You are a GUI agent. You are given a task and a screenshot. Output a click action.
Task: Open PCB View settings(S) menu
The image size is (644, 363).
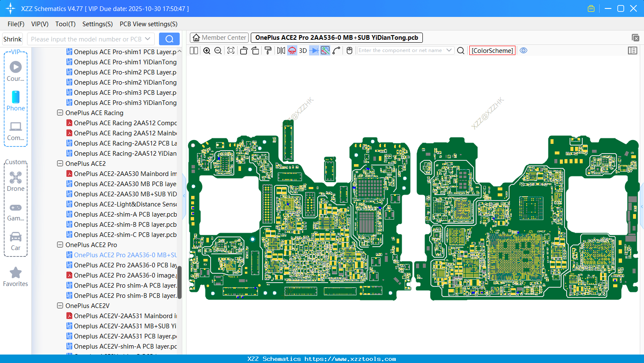click(x=148, y=24)
